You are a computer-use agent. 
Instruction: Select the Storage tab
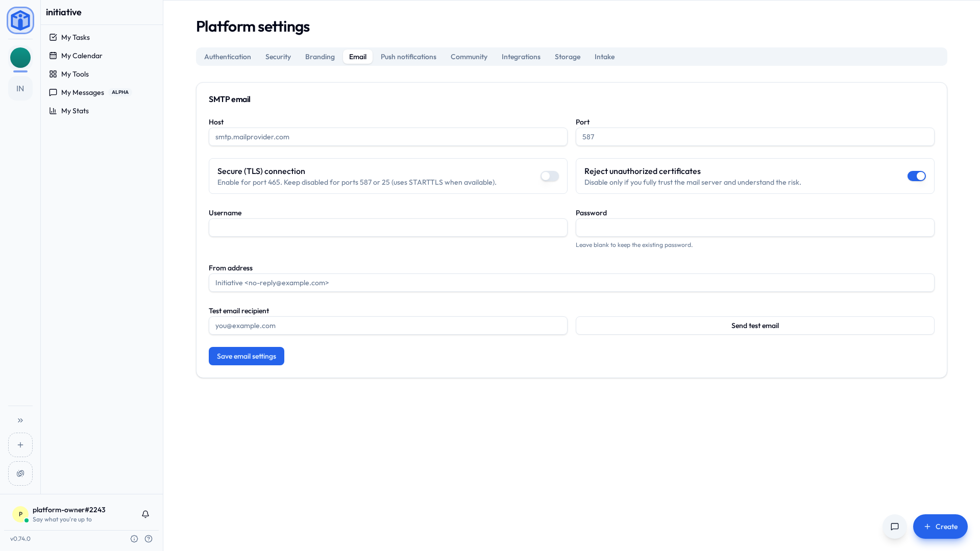tap(568, 57)
